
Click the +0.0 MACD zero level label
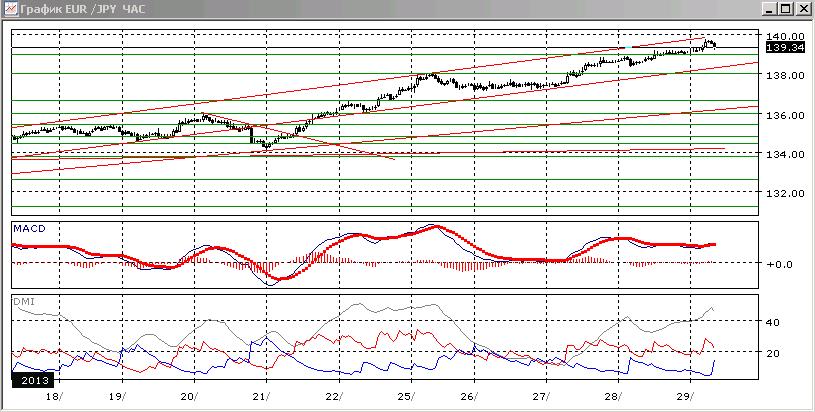click(780, 264)
